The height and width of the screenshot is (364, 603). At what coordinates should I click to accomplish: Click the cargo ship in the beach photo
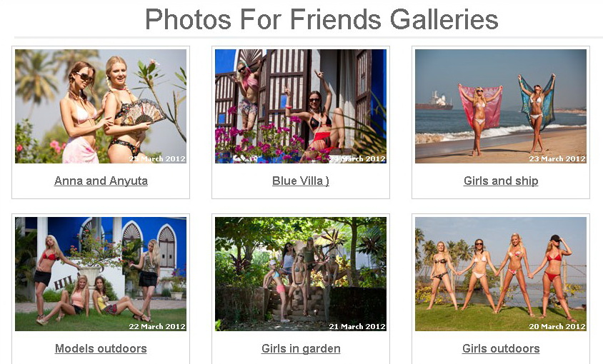click(x=434, y=101)
